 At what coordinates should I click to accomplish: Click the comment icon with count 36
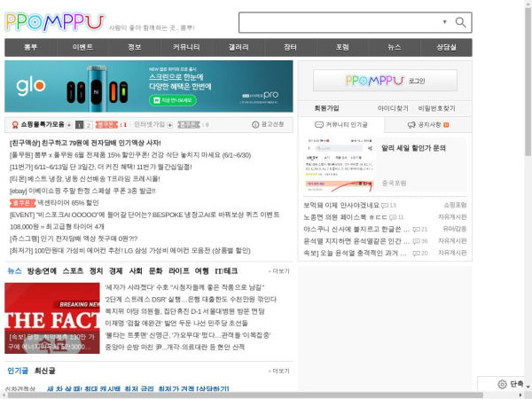click(x=417, y=241)
